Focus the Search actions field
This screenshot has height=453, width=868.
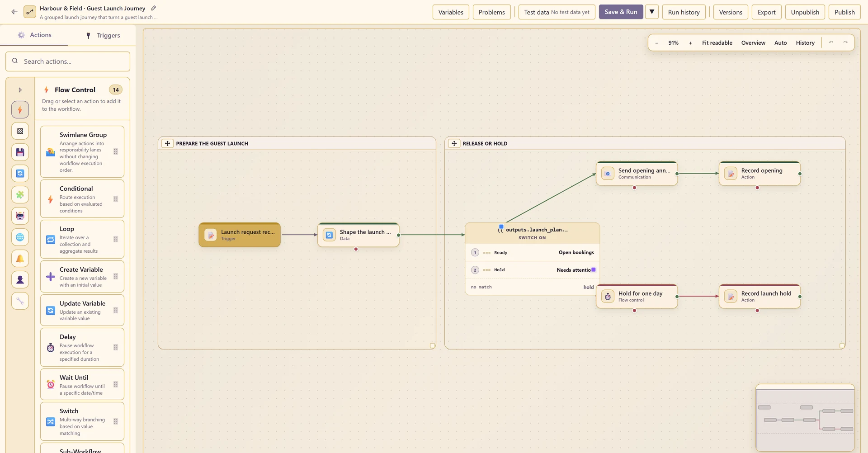68,61
